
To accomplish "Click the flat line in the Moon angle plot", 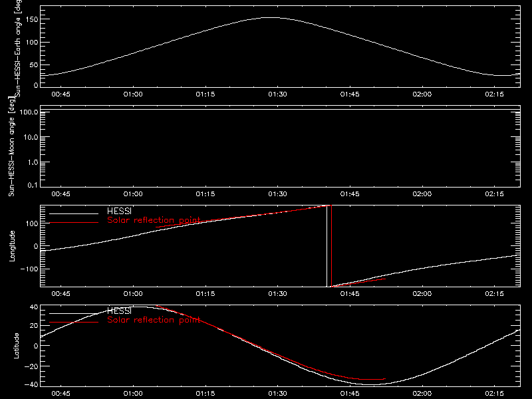I will [x=280, y=110].
